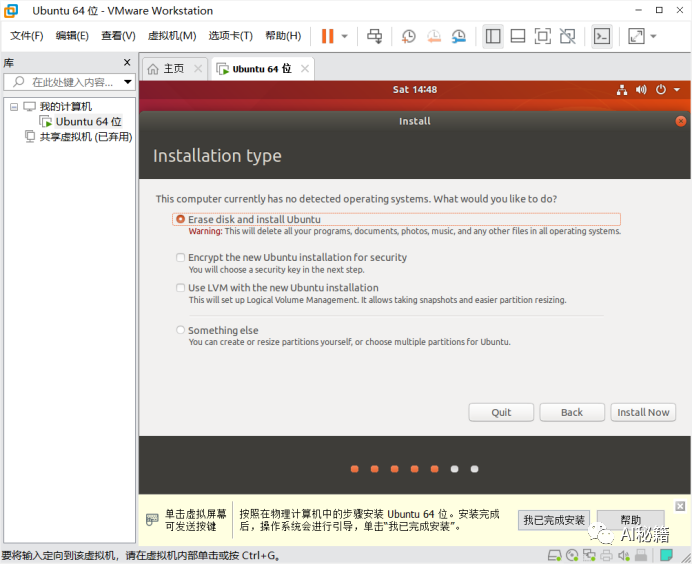This screenshot has height=565, width=692.
Task: Click the keyboard icon in the hint bar
Action: coord(152,520)
